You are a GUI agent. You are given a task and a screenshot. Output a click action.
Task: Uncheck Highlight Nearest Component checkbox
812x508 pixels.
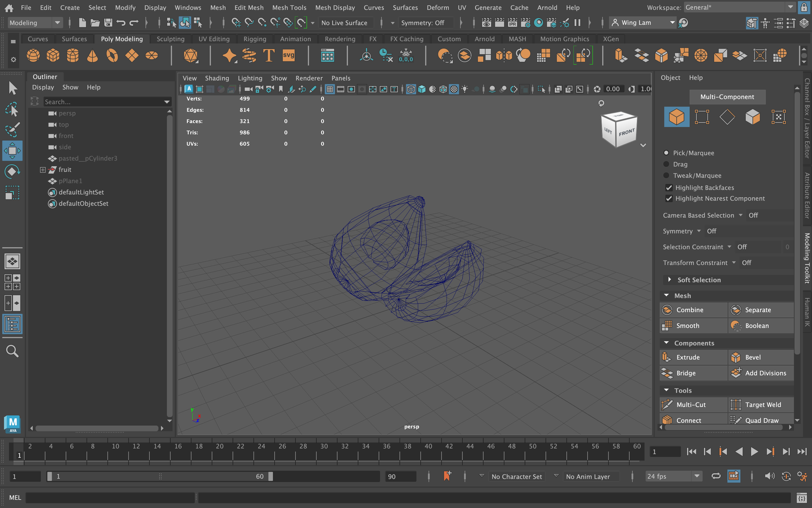tap(669, 199)
